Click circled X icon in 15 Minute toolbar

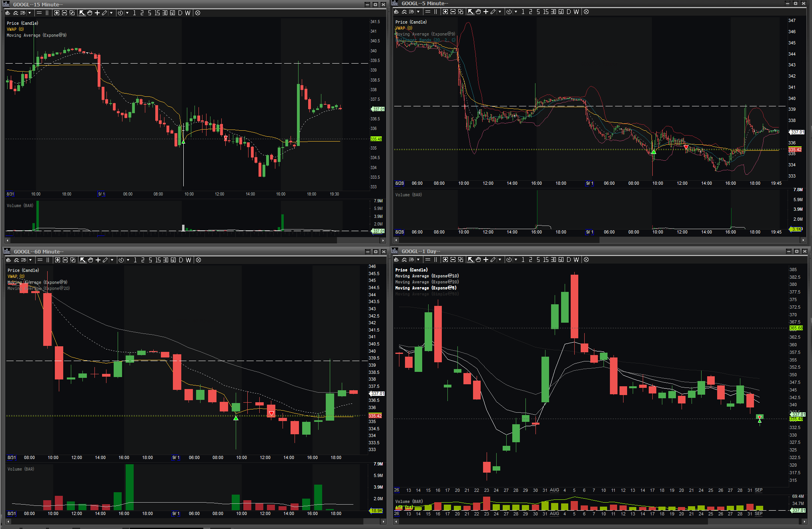[198, 13]
